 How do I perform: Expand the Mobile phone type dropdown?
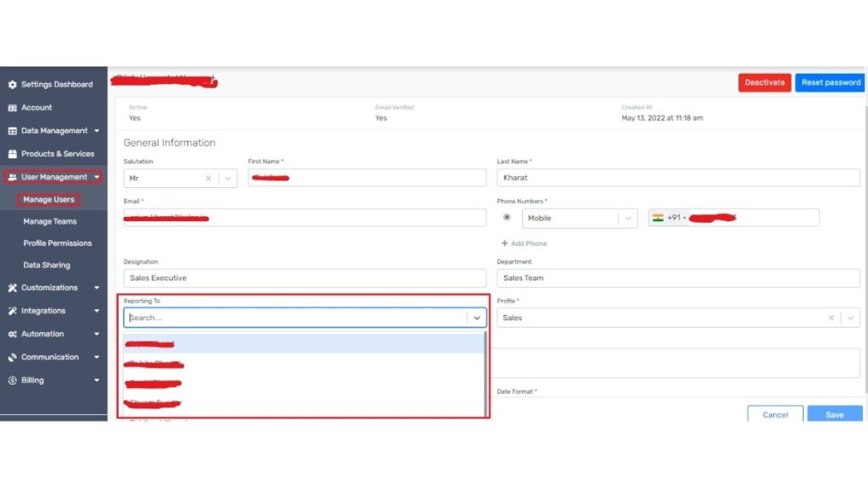point(627,218)
